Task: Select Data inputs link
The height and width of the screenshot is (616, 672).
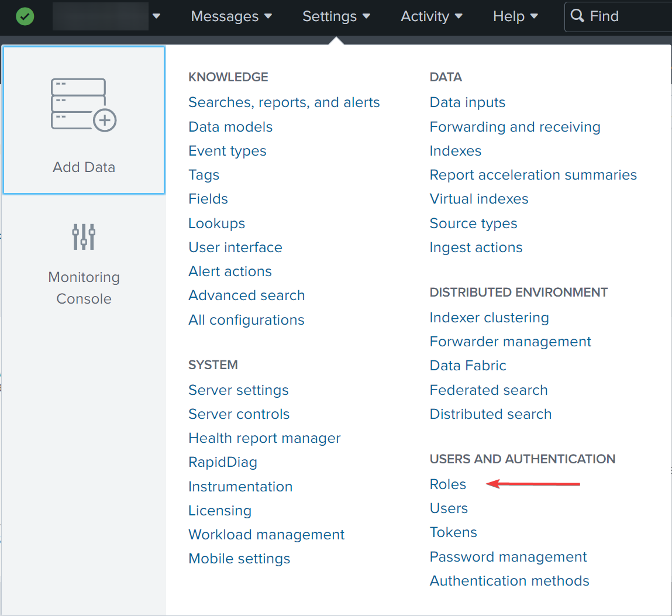Action: click(x=467, y=102)
